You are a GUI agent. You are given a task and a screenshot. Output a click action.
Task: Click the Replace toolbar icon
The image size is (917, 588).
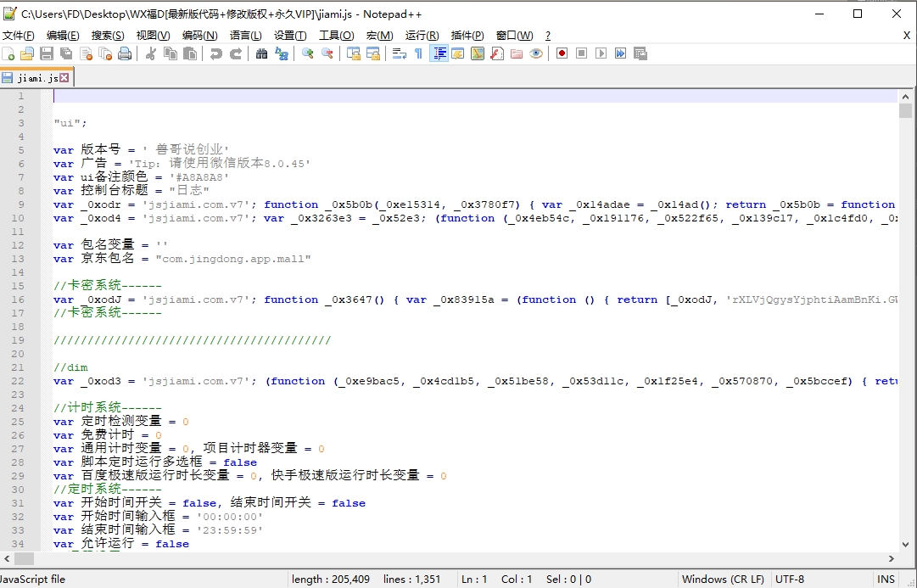tap(281, 53)
